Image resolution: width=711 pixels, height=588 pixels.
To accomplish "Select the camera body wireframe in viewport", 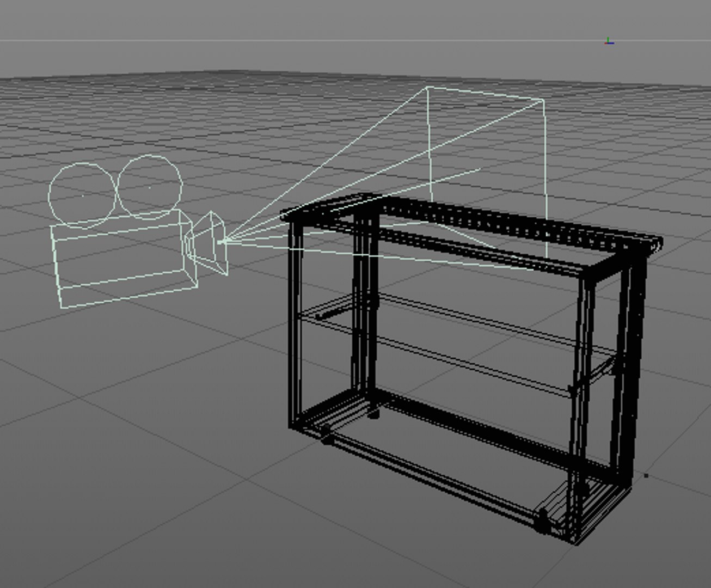I will coord(124,259).
